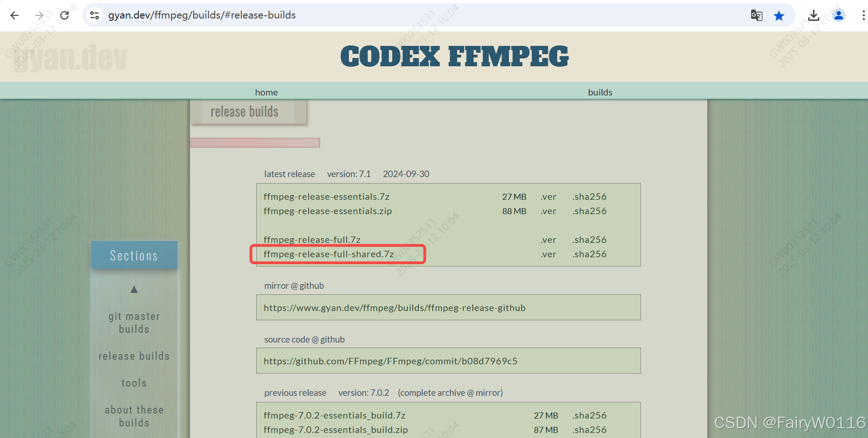868x438 pixels.
Task: Reload the page with the refresh icon
Action: (64, 15)
